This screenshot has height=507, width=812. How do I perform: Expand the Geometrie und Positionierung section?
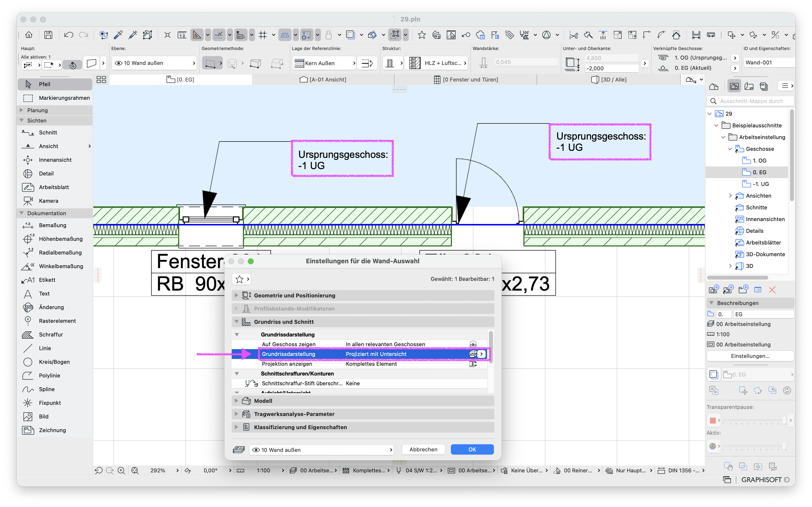[x=362, y=295]
